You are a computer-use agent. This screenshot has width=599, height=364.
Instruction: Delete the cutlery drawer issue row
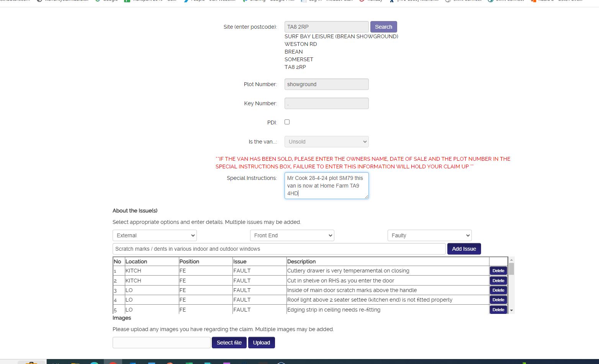[x=498, y=271]
